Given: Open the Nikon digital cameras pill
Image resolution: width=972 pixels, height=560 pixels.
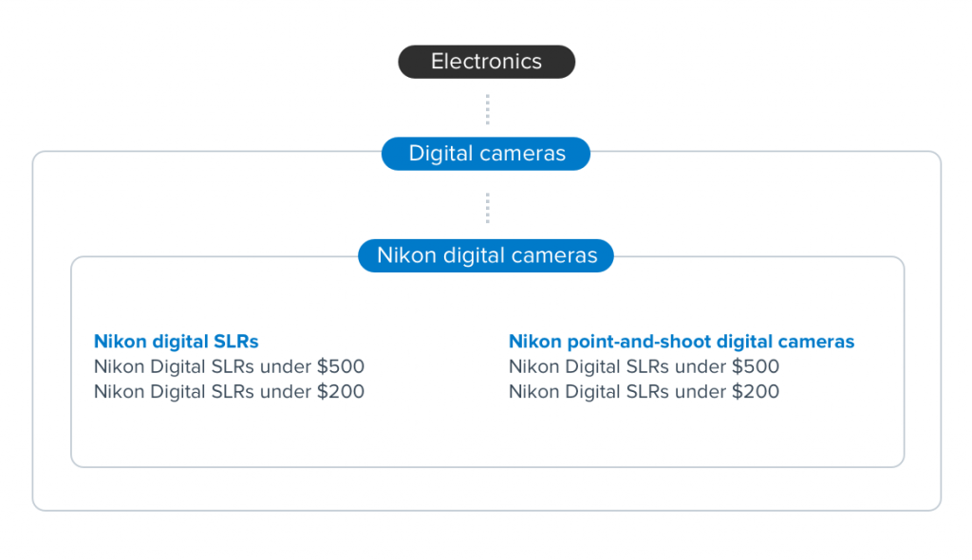Looking at the screenshot, I should pyautogui.click(x=486, y=255).
